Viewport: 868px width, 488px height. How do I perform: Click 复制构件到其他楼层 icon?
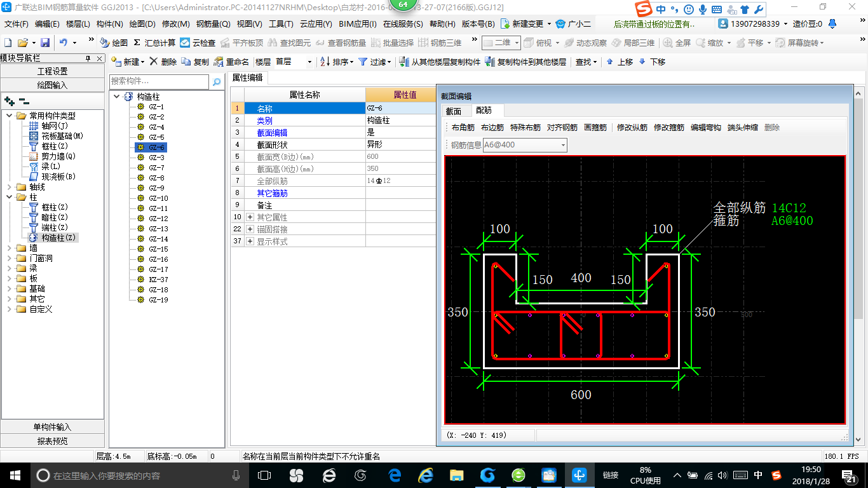tap(490, 62)
